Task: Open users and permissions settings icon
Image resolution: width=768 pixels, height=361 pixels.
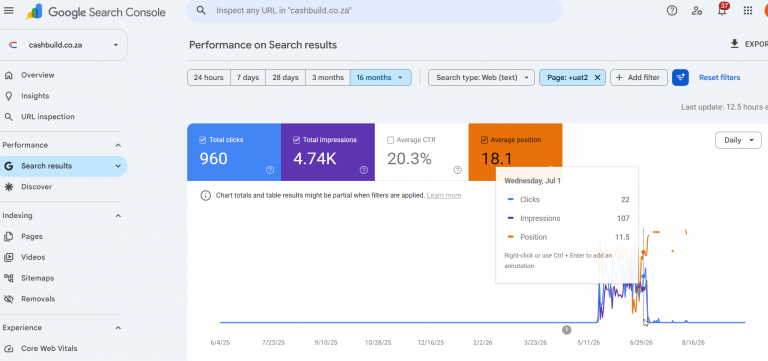Action: tap(697, 10)
